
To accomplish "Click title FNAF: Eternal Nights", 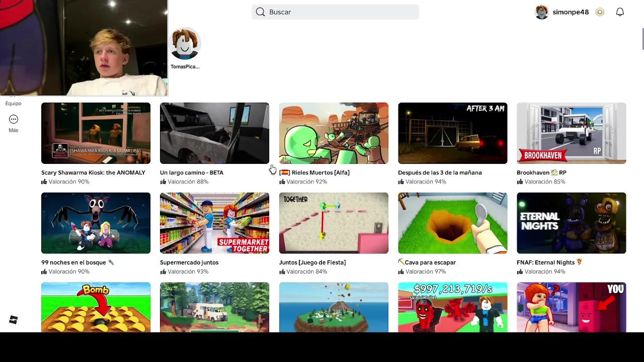I will click(x=549, y=262).
